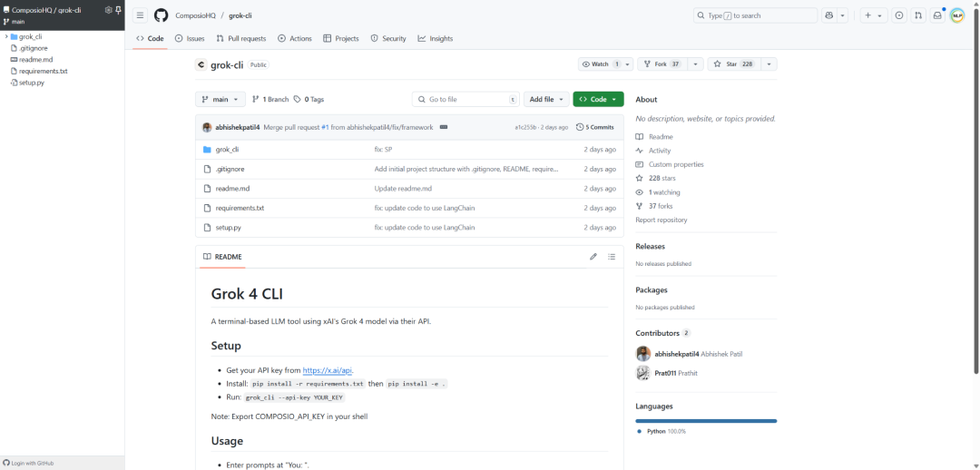
Task: Switch to the Issues tab
Action: tap(190, 39)
